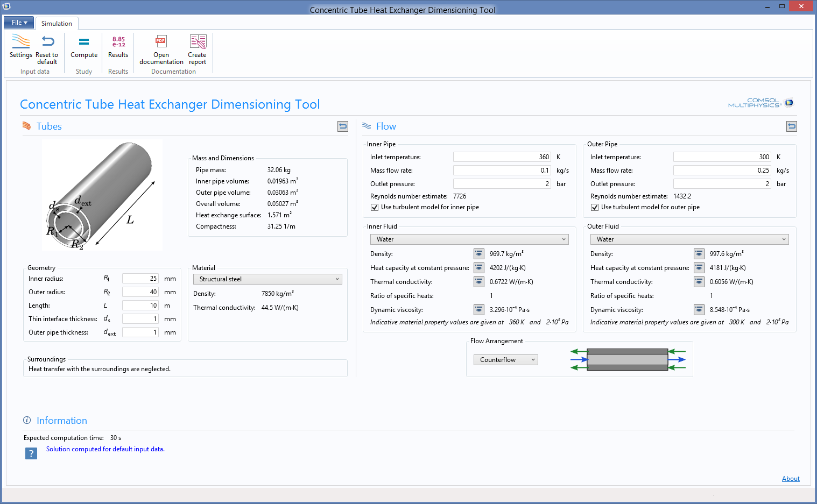Open the Inner Fluid Water dropdown
This screenshot has height=504, width=817.
(x=469, y=239)
